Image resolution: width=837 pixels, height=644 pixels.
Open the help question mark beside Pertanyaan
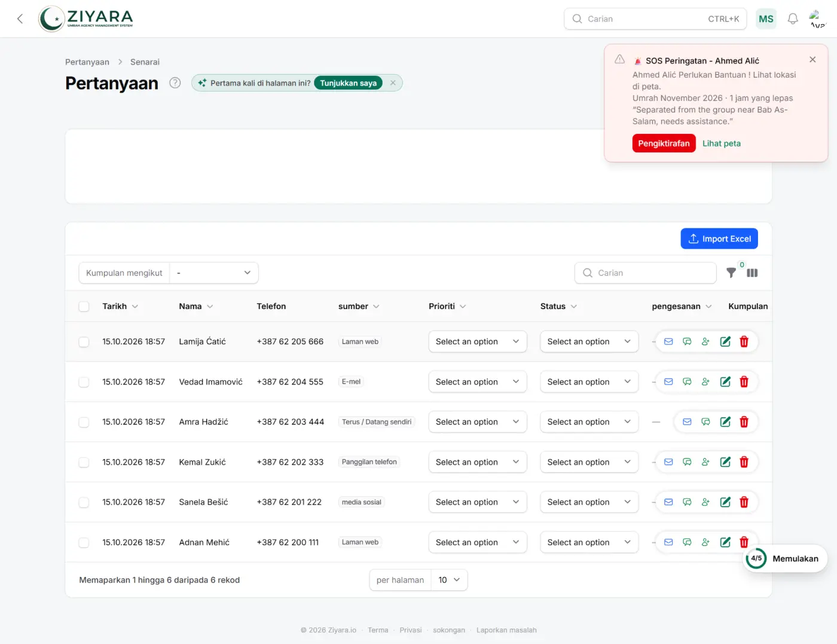[x=175, y=83]
